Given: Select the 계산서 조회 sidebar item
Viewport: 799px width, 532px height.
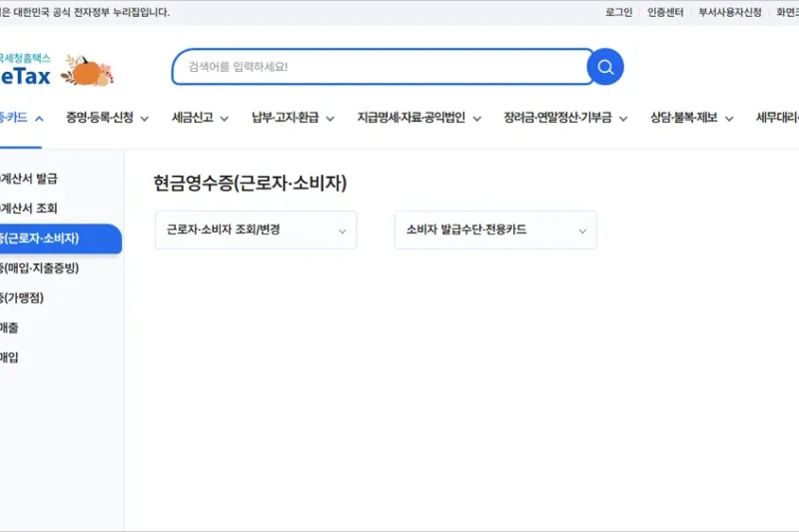Looking at the screenshot, I should tap(29, 209).
